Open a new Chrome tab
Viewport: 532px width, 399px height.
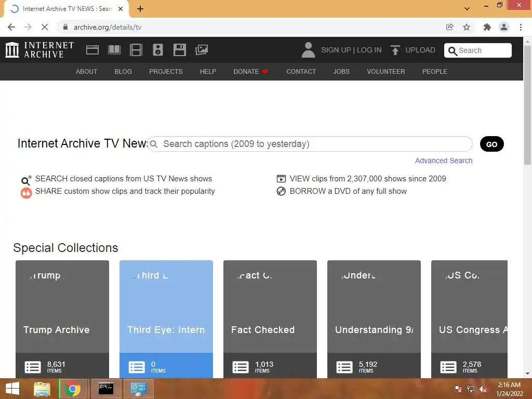140,9
